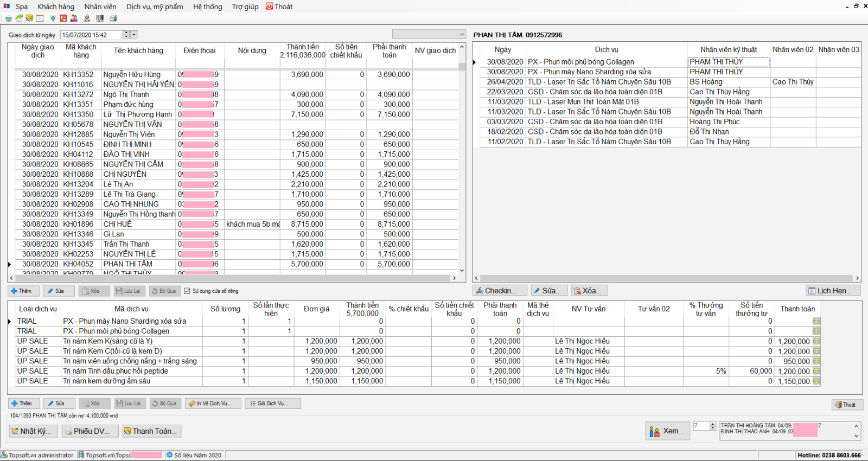The height and width of the screenshot is (461, 868).
Task: Click the vertical scrollbar of the transaction grid
Action: pyautogui.click(x=462, y=159)
